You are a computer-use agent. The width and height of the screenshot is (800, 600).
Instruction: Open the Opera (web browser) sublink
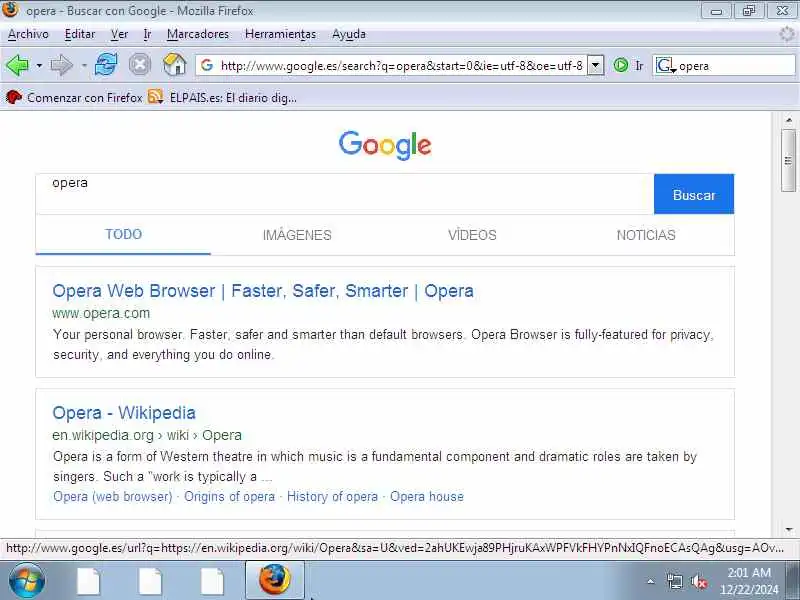pyautogui.click(x=113, y=496)
